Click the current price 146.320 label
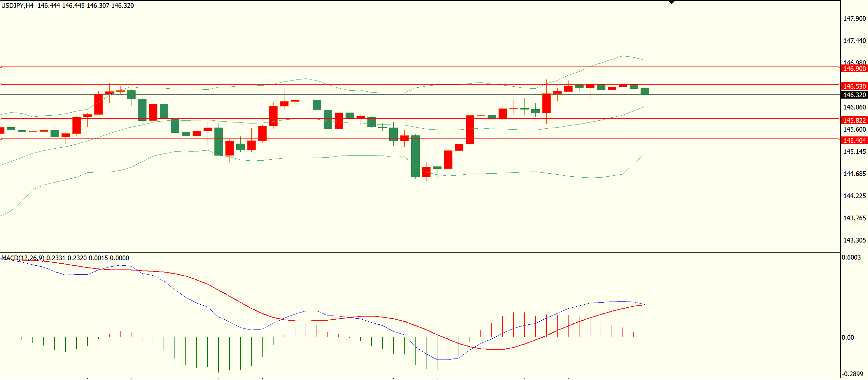 (854, 95)
